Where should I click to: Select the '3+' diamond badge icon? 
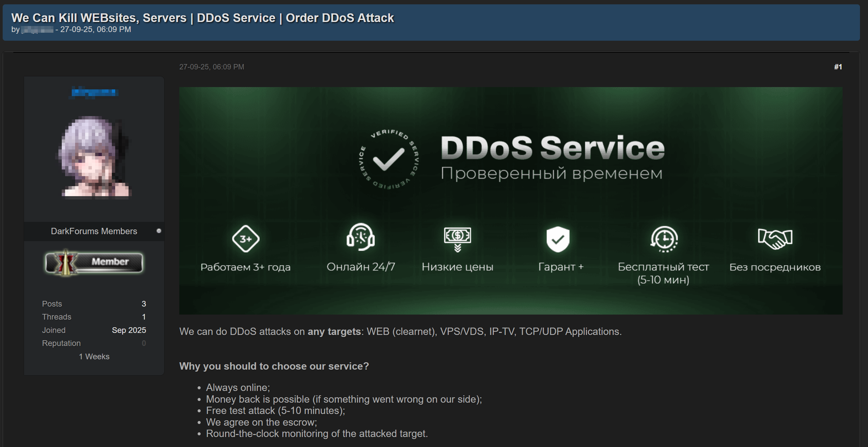click(x=246, y=239)
